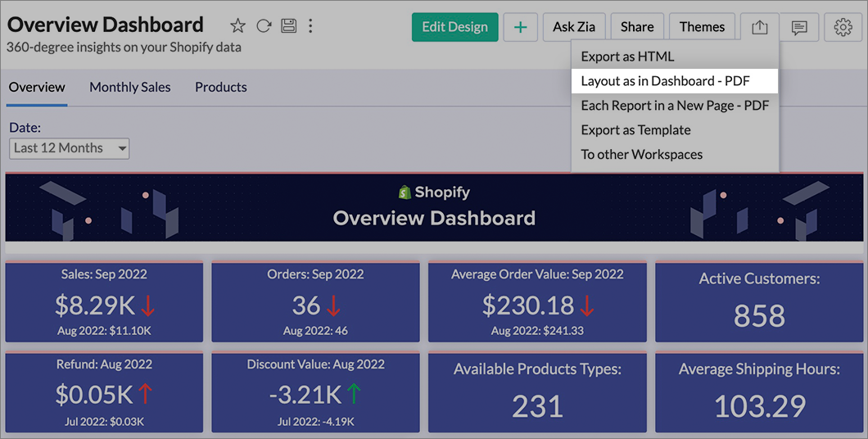Viewport: 868px width, 439px height.
Task: Click the Available Products Types 231 card
Action: [x=537, y=392]
